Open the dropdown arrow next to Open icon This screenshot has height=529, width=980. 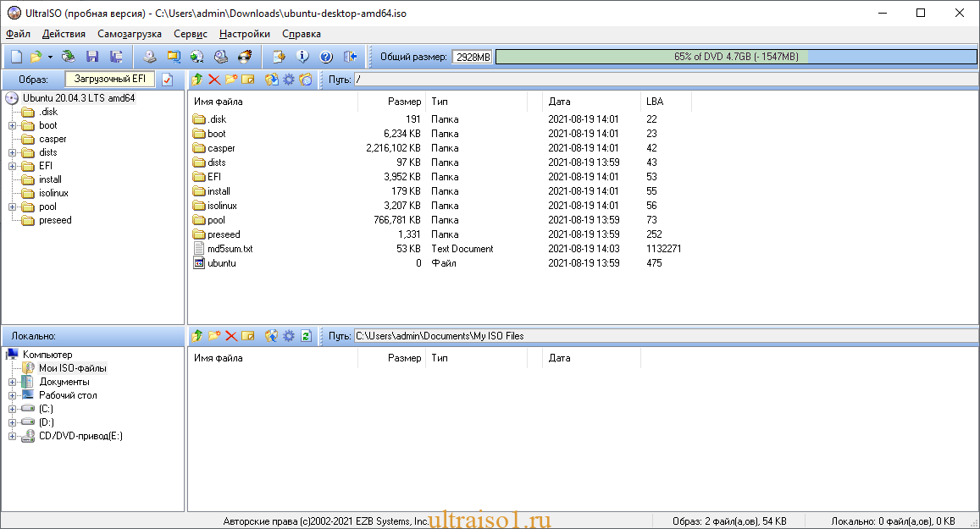(x=50, y=57)
